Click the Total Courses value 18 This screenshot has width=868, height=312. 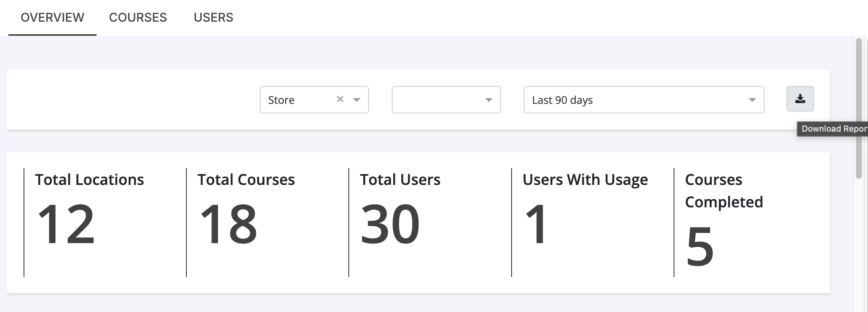coord(228,224)
